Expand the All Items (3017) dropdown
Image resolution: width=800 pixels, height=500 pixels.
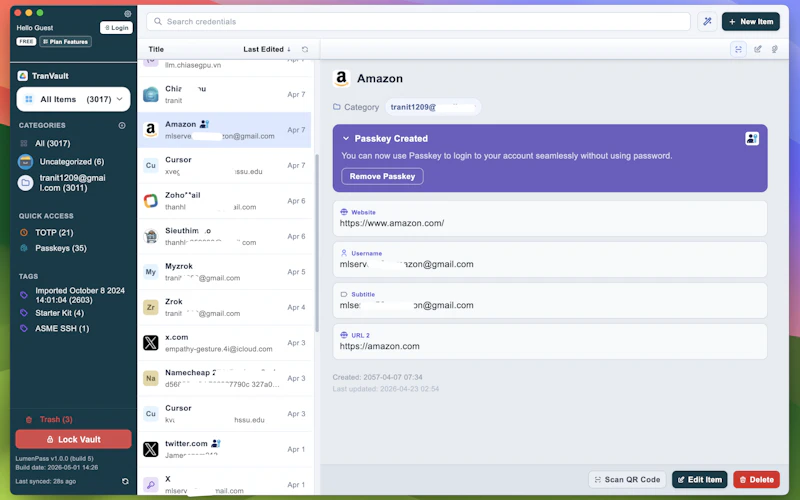point(73,99)
